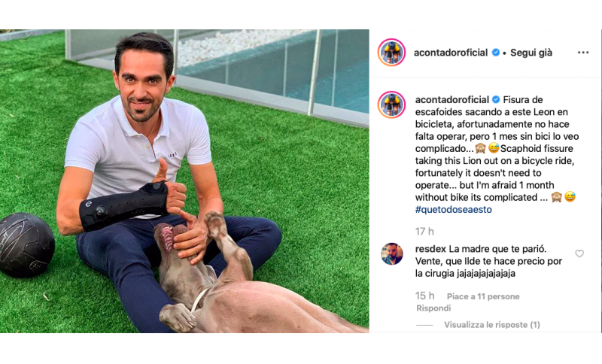602x364 pixels.
Task: Click the verified badge beside header username
Action: [x=496, y=53]
